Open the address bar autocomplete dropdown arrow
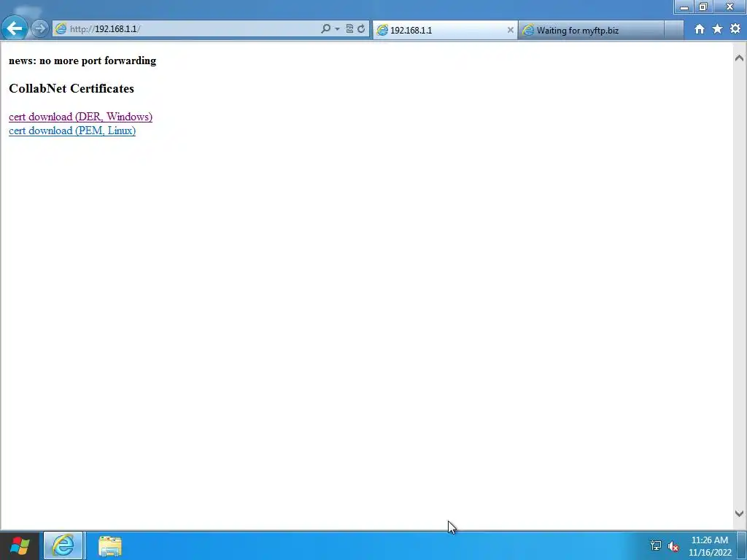Viewport: 747px width, 560px height. point(337,29)
